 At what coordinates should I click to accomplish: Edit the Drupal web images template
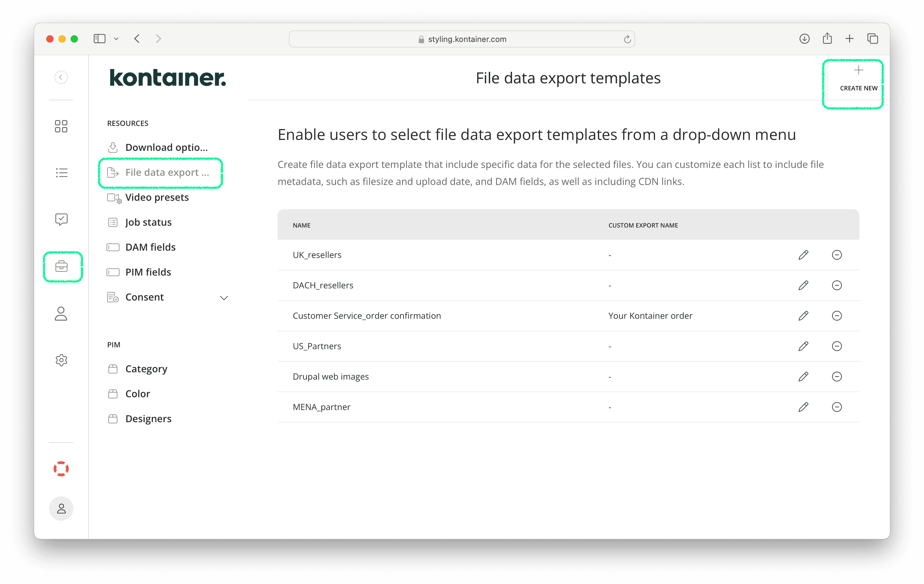tap(804, 376)
